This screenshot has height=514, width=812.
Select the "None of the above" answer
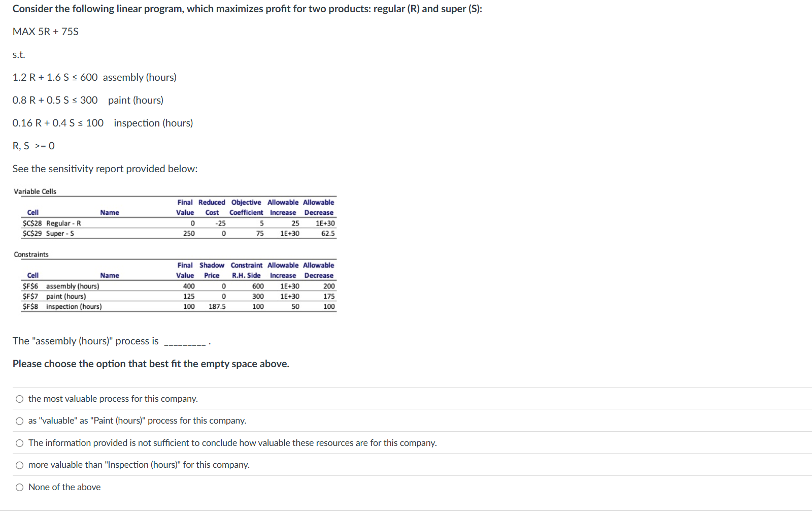pos(19,487)
